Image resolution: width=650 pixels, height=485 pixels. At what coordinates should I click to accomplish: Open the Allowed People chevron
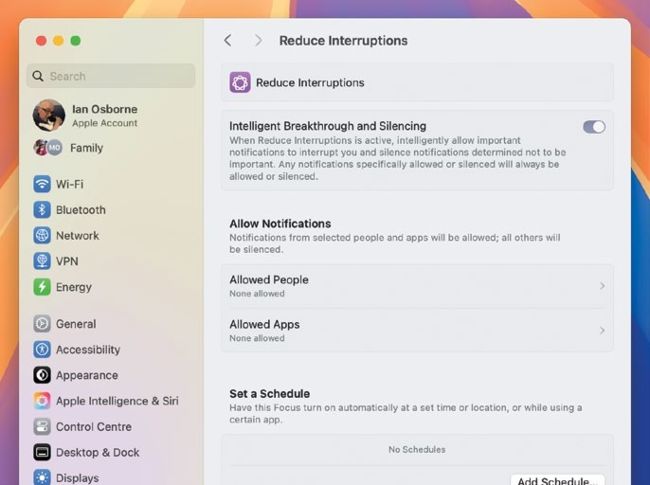point(602,286)
